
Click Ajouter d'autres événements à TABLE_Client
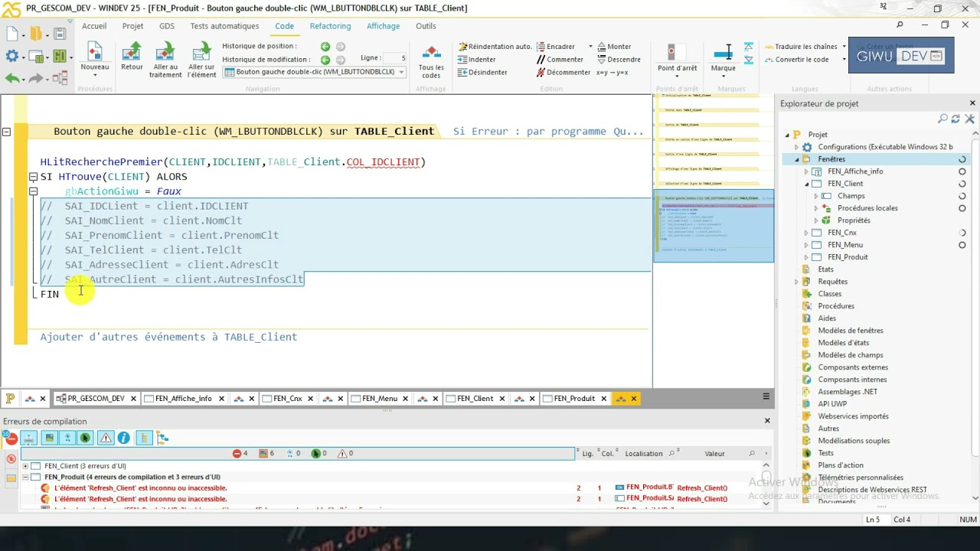point(168,337)
